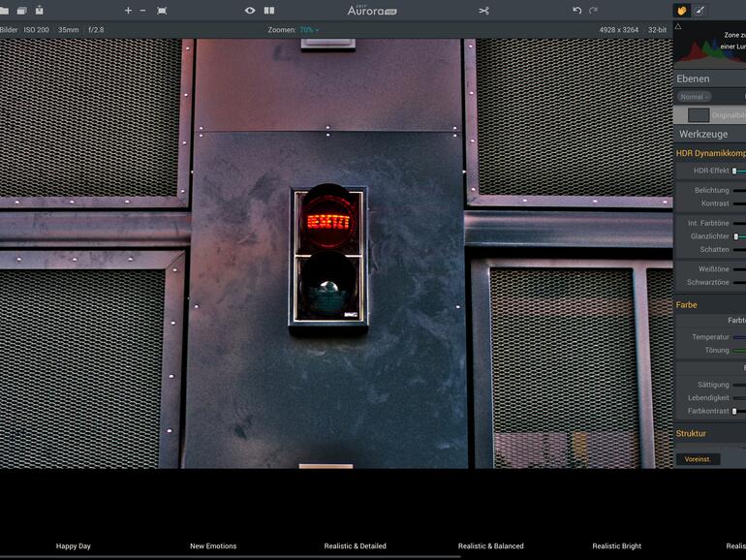
Task: Click the 35mm focal length text
Action: 69,29
